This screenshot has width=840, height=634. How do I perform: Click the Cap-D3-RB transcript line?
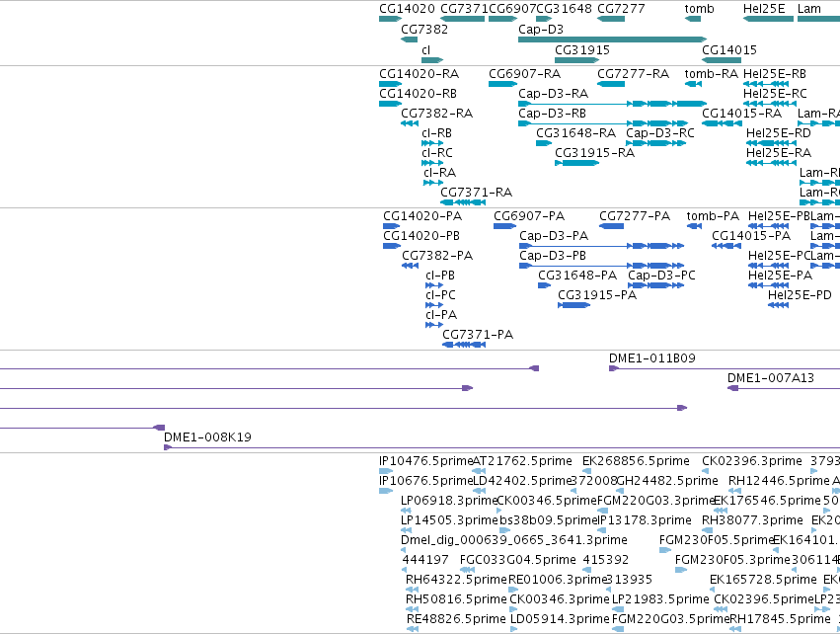point(603,123)
